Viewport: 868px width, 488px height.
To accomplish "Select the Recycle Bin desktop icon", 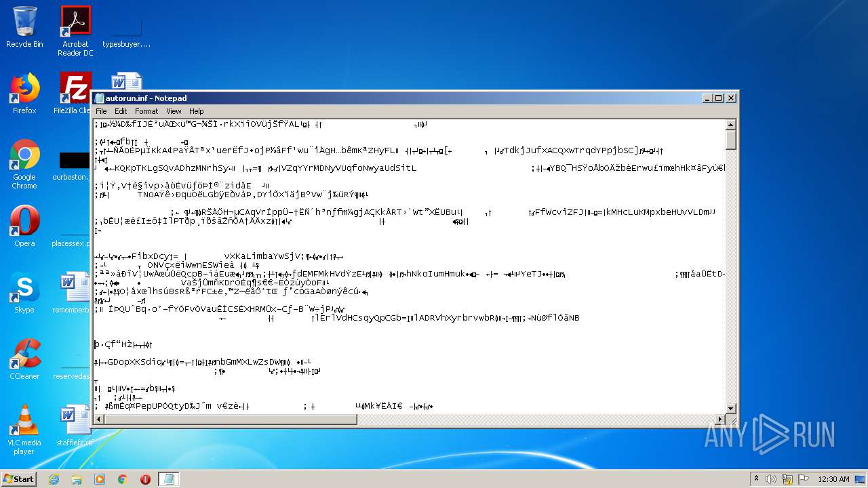I will (24, 27).
